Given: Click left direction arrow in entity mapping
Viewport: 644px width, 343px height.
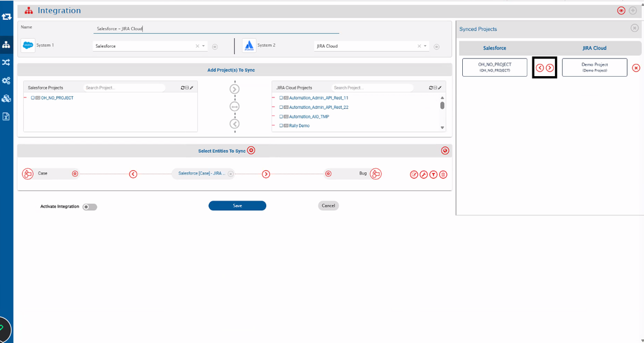Looking at the screenshot, I should click(x=133, y=174).
